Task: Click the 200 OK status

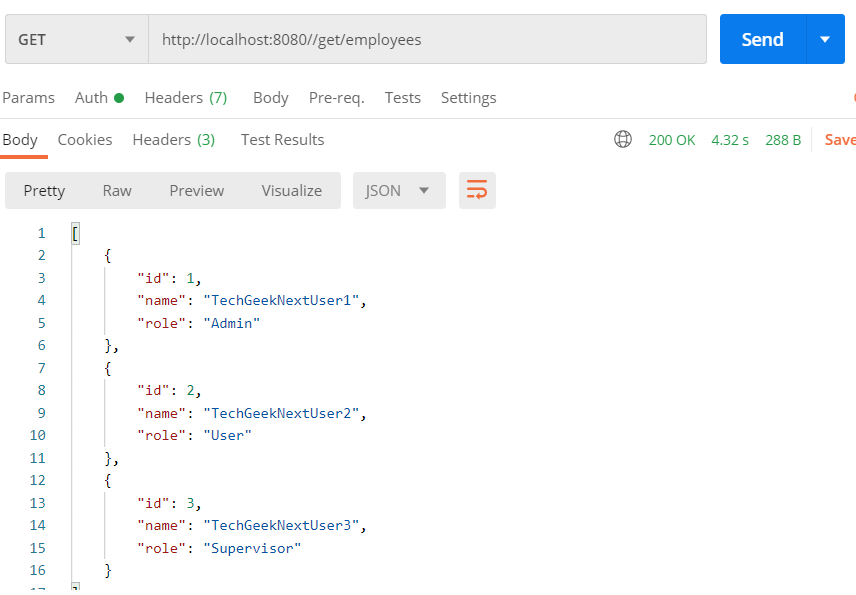Action: [x=672, y=140]
